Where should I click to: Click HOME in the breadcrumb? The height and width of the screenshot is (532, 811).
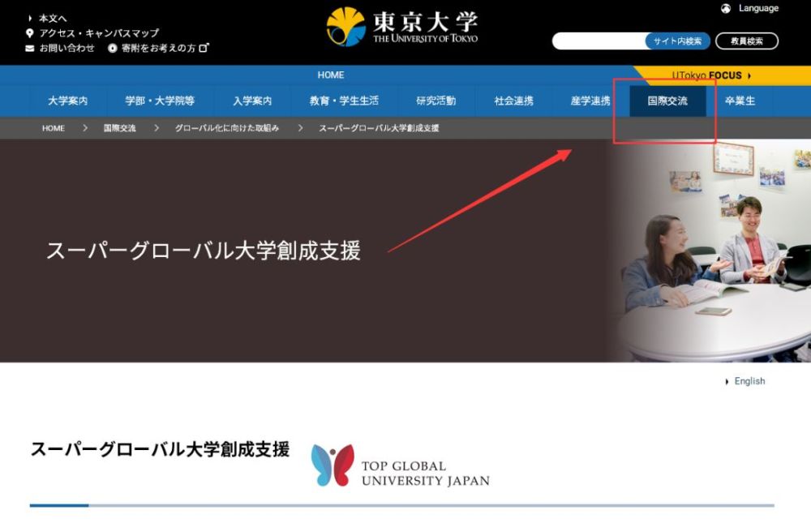[x=54, y=128]
